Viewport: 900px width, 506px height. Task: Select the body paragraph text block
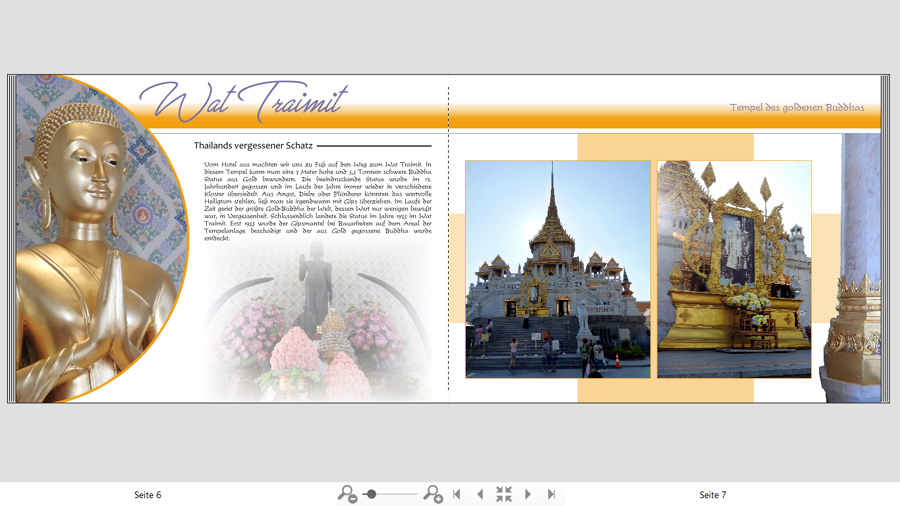point(317,201)
